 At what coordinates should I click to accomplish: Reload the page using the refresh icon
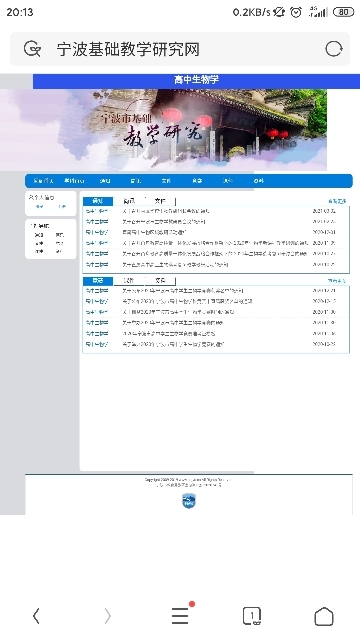point(333,49)
